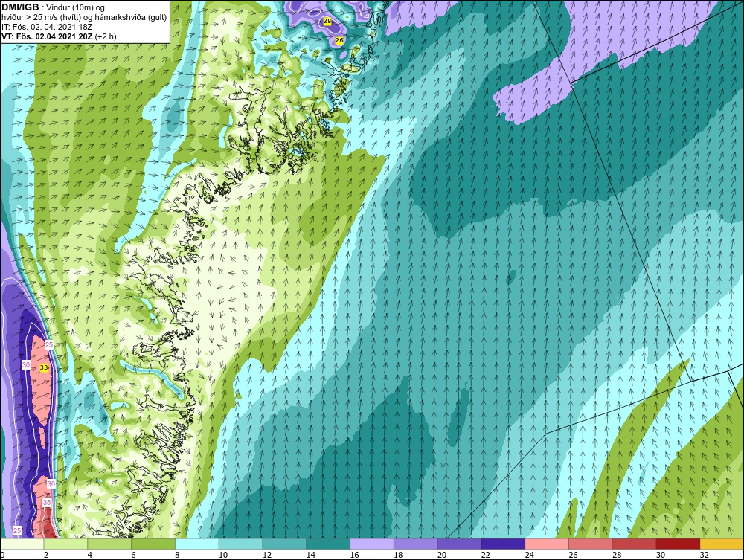Click the salmon 26–28 legend swatch

[591, 544]
